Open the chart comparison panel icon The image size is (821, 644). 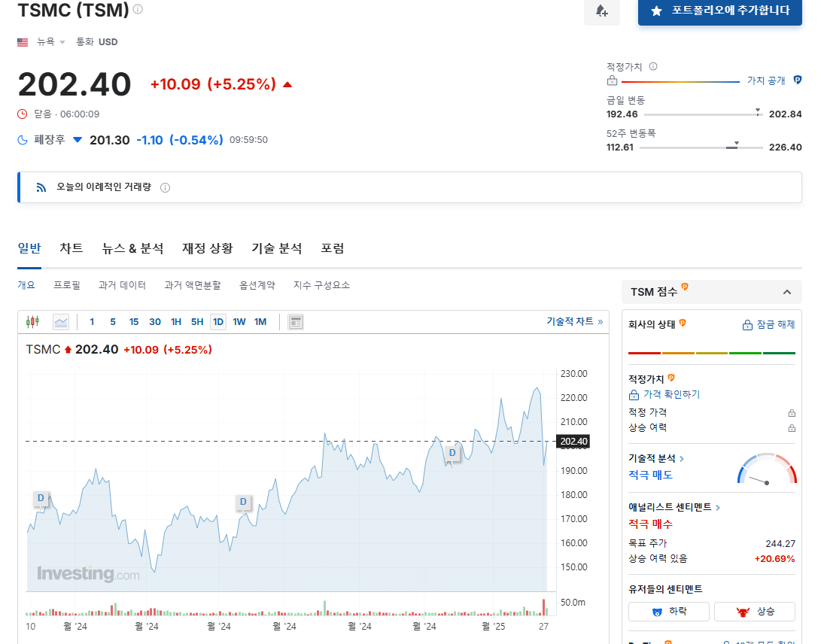point(295,321)
